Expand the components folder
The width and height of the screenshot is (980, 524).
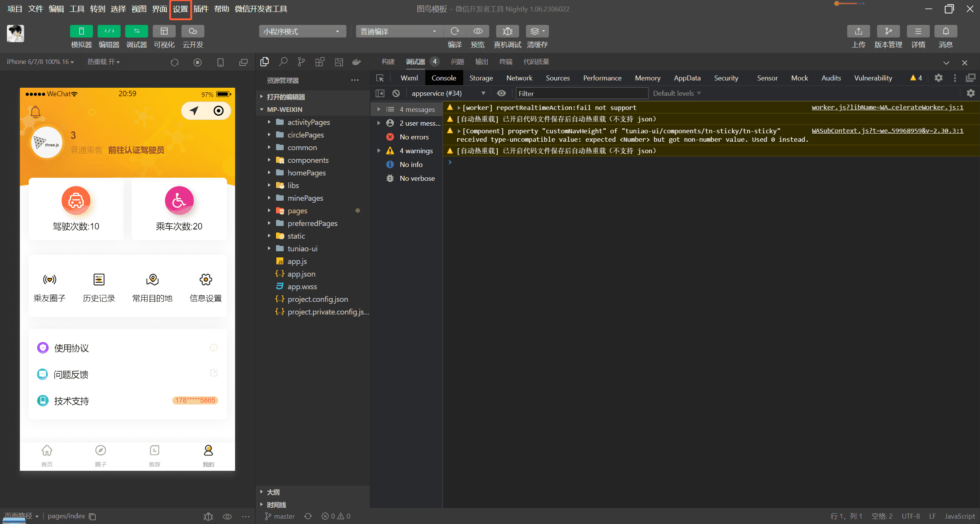pos(268,160)
